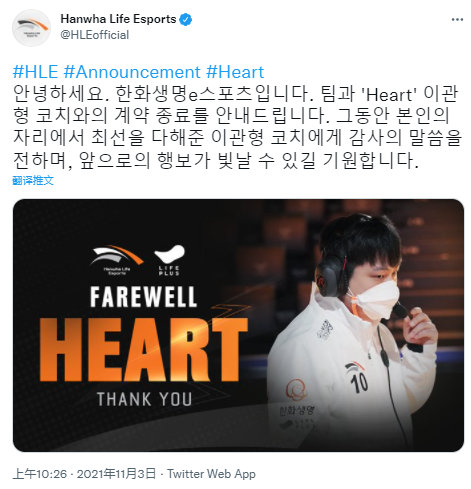
Task: Click the large orange HEART text
Action: click(144, 349)
